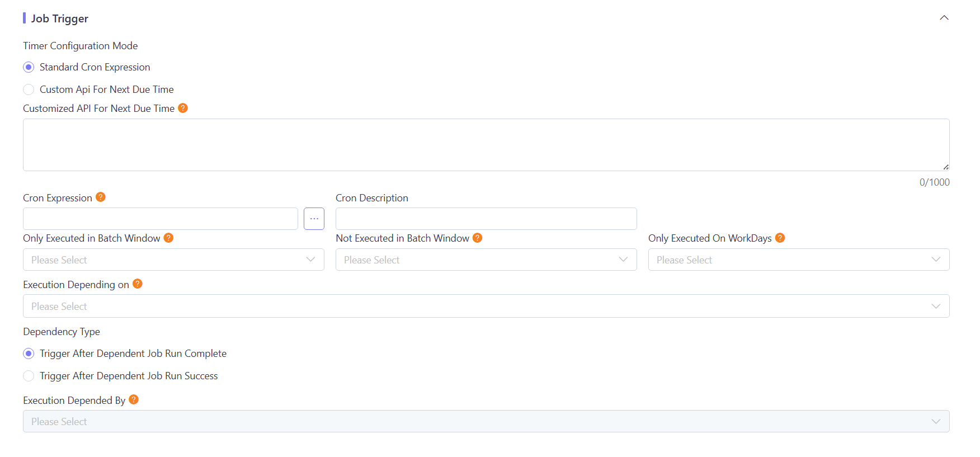This screenshot has width=980, height=457.
Task: Select Custom Api For Next Due Time option
Action: point(29,89)
